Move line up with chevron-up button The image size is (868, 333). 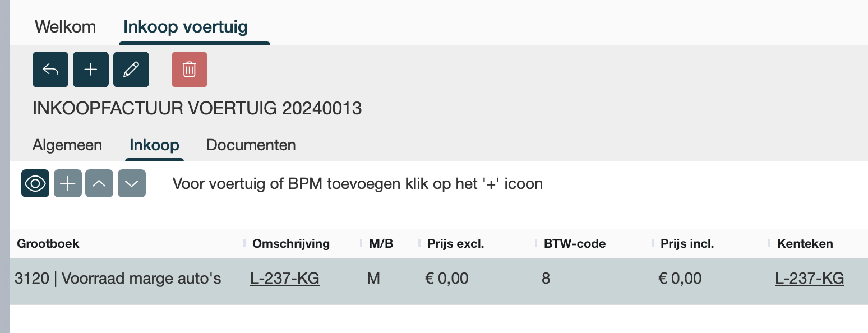click(x=99, y=183)
